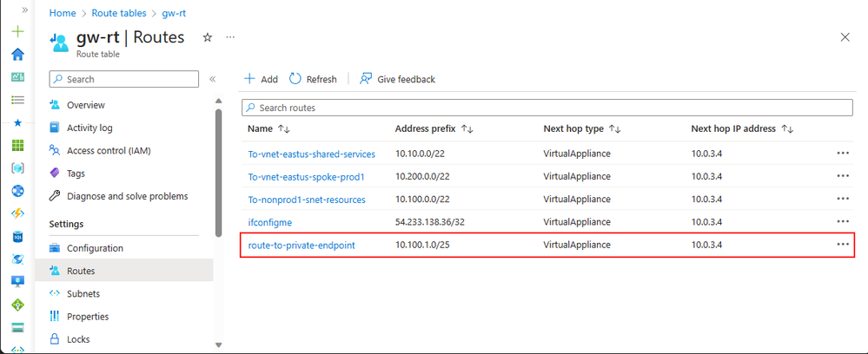
Task: Sort routes by Address prefix column
Action: [434, 129]
